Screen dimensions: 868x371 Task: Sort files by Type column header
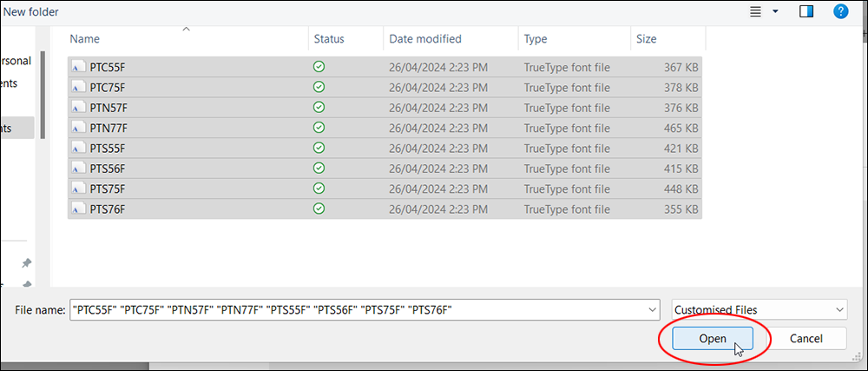pos(536,39)
